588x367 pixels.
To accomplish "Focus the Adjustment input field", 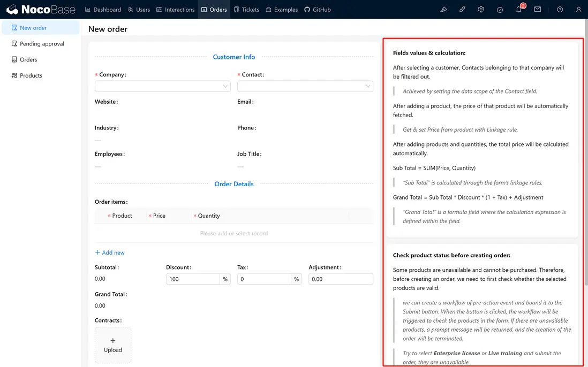I will pos(341,279).
